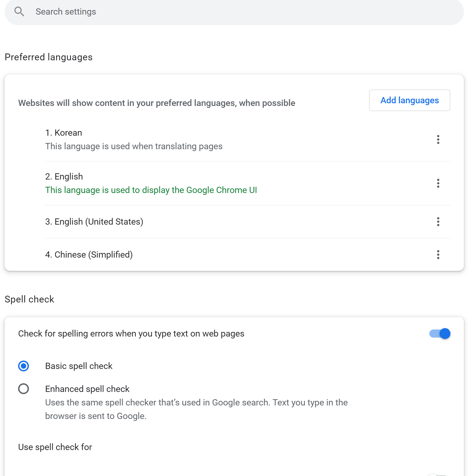This screenshot has width=472, height=476.
Task: Click the Use spell check for label
Action: tap(55, 447)
